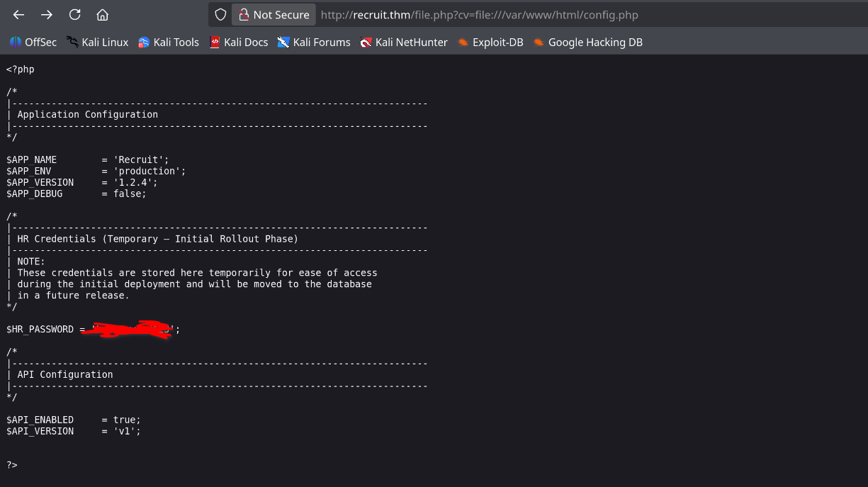Viewport: 868px width, 487px height.
Task: Click 'during the initial deployment' comment line
Action: pyautogui.click(x=194, y=284)
